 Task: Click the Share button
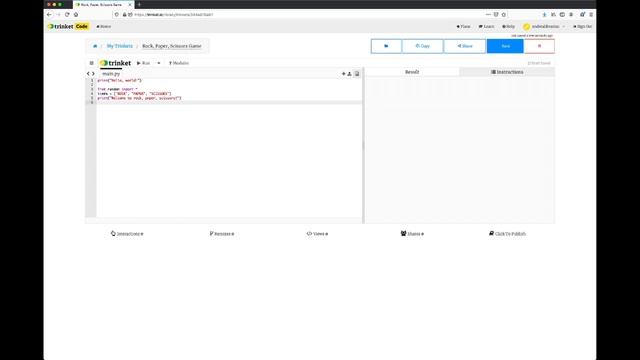(464, 46)
